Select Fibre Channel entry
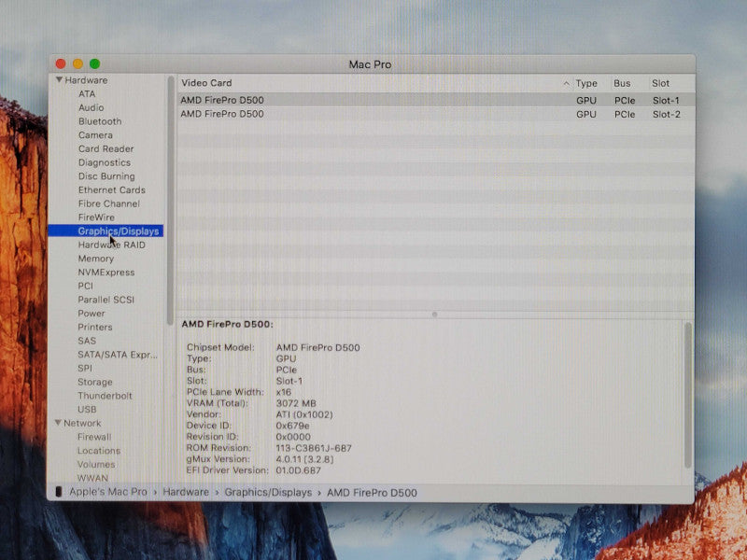747x560 pixels. [x=108, y=203]
